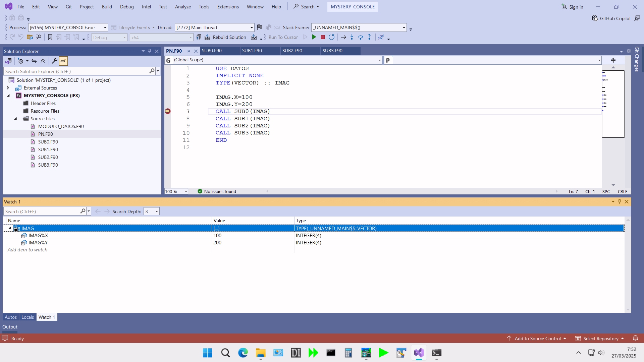Image resolution: width=644 pixels, height=362 pixels.
Task: Switch to the SUB1.F90 editor tab
Action: point(252,51)
